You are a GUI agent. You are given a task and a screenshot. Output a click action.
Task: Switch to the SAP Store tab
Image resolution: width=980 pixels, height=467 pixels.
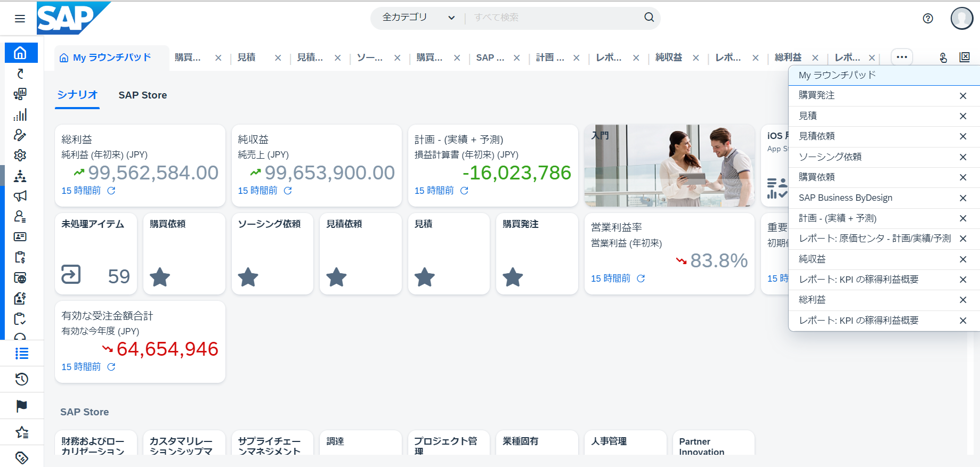pos(142,95)
